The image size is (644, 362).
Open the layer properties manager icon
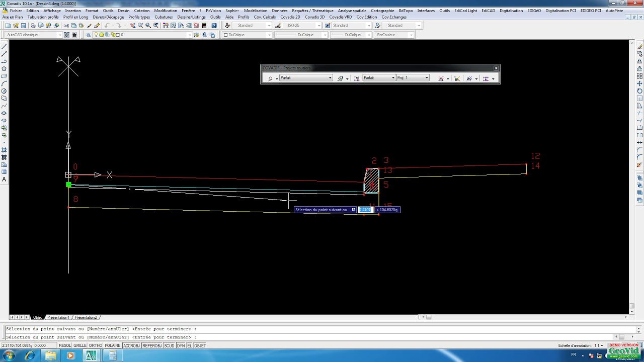coord(88,35)
